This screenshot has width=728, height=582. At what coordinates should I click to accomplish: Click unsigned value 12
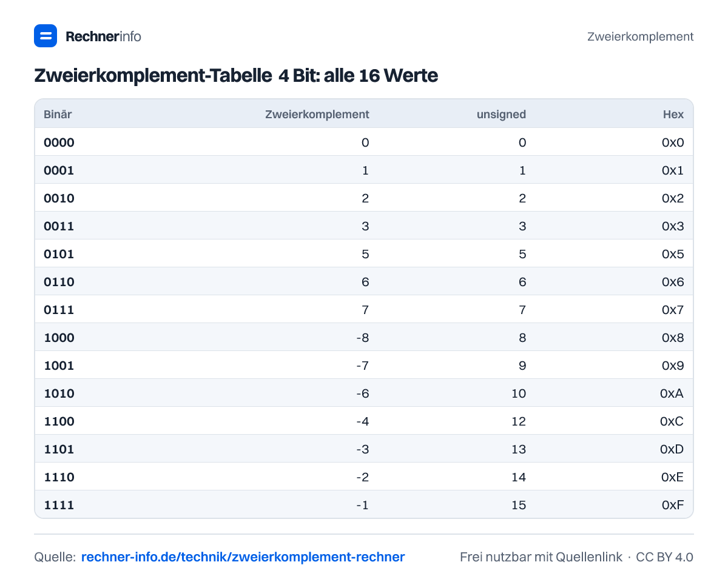[x=519, y=421]
